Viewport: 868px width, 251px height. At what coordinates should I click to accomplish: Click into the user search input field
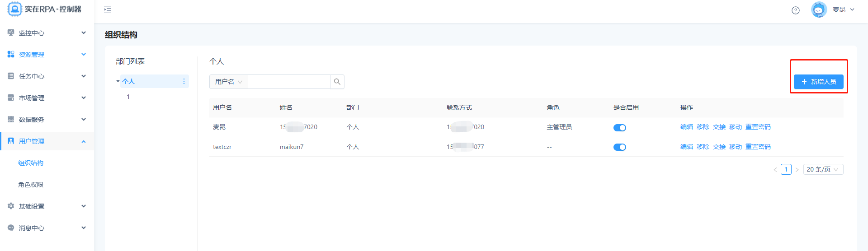coord(289,82)
